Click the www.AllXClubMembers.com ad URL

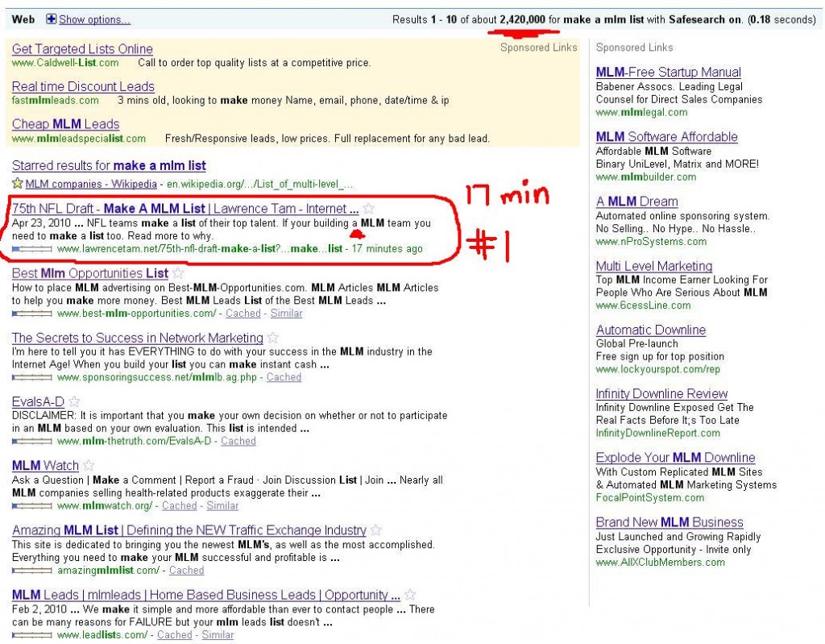click(x=661, y=563)
